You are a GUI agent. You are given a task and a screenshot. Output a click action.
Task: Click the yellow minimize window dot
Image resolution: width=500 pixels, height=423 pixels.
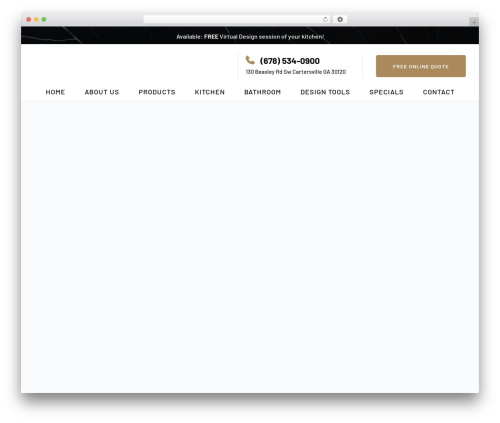click(x=36, y=20)
